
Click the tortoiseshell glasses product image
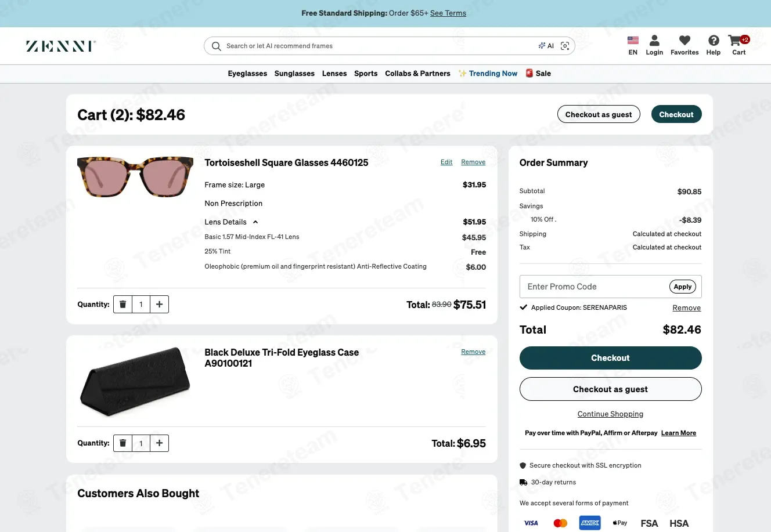click(135, 177)
